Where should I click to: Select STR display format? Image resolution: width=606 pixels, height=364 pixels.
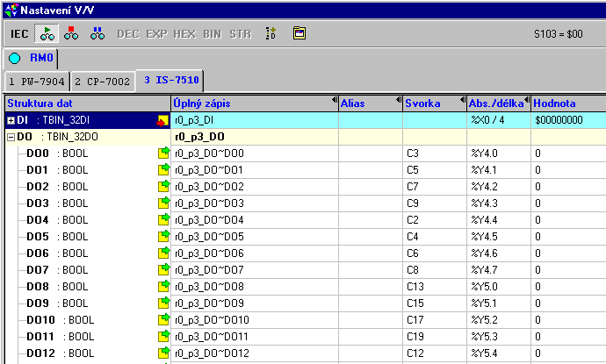241,34
